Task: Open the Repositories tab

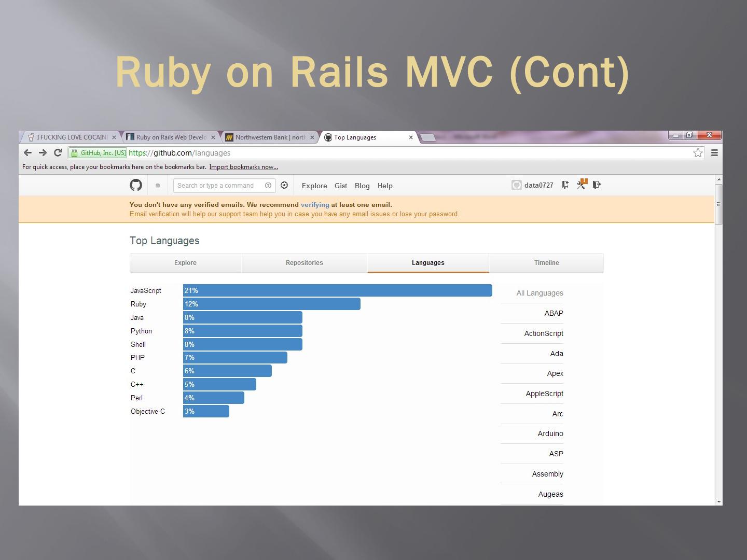Action: click(x=305, y=263)
